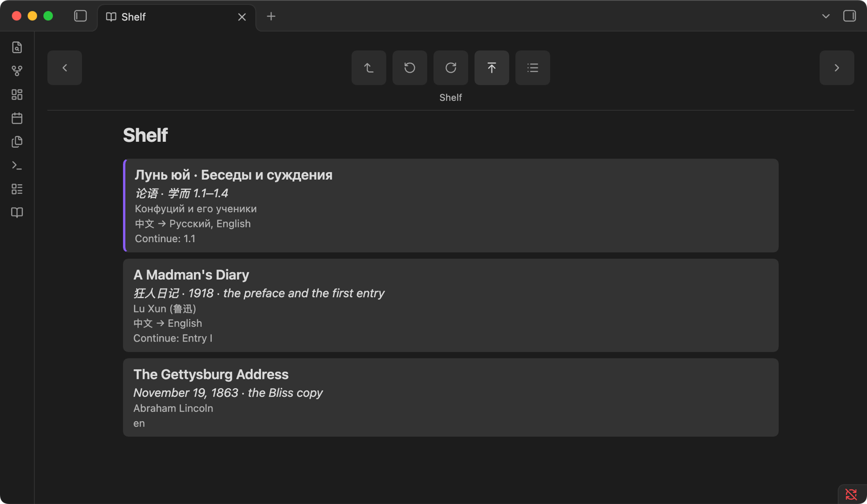
Task: Go to next page with right chevron
Action: pos(837,68)
